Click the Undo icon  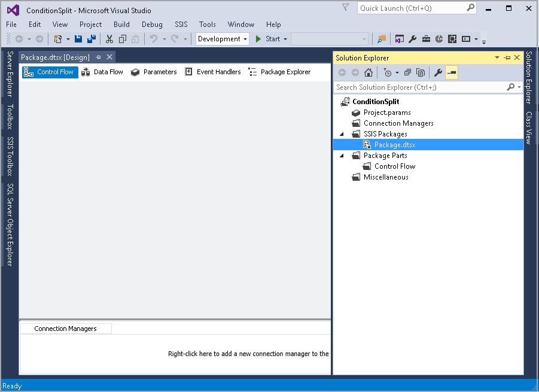[x=154, y=38]
